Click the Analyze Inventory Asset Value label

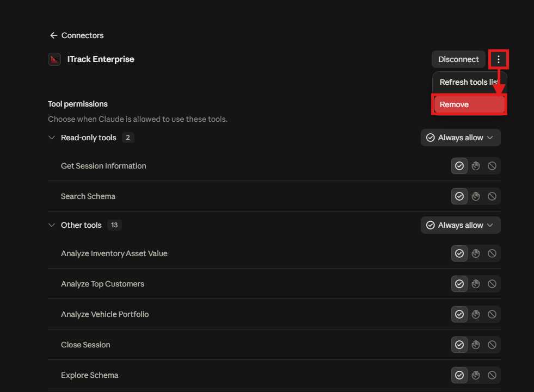point(114,253)
